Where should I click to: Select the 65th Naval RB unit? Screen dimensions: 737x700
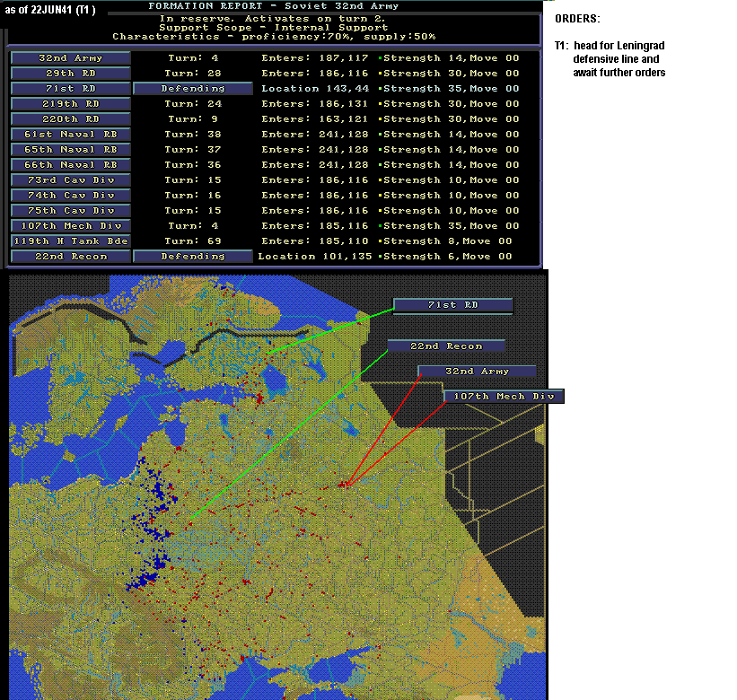(71, 150)
